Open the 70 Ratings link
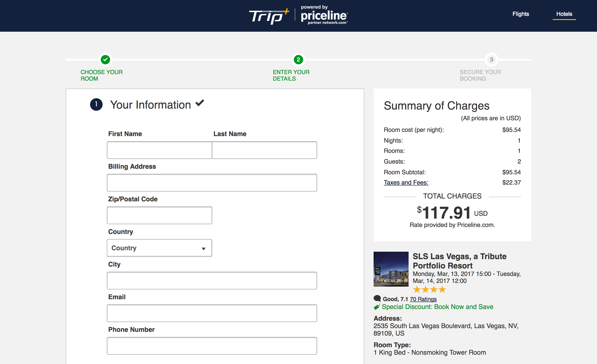This screenshot has height=364, width=597. [423, 299]
